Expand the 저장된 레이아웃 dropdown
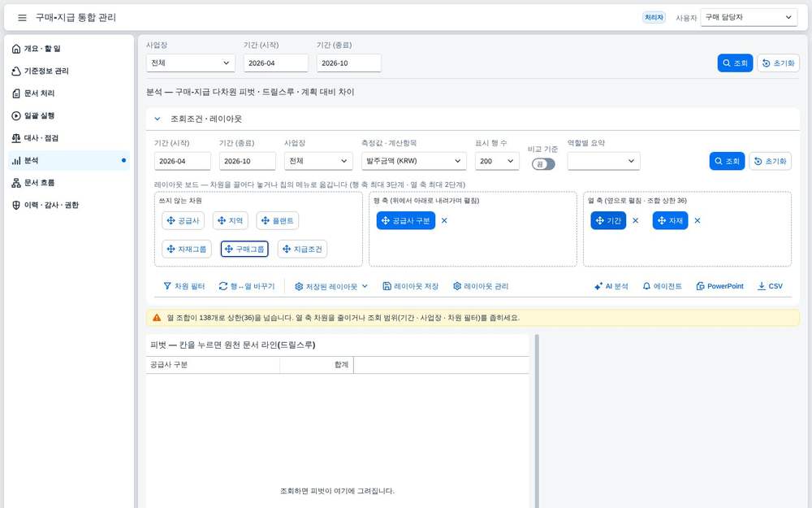This screenshot has height=508, width=812. click(x=331, y=286)
